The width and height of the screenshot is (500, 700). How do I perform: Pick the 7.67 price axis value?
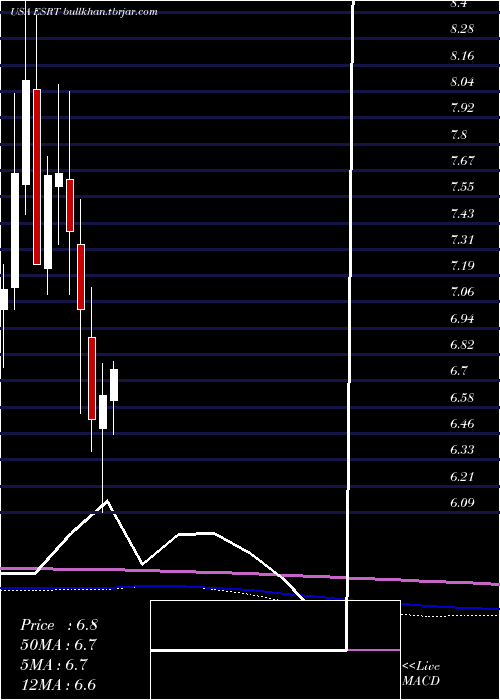tap(462, 161)
